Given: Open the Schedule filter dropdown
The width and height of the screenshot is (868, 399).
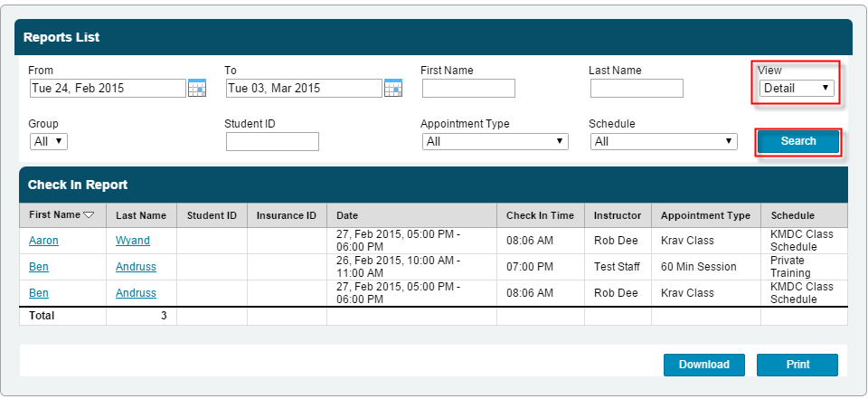Looking at the screenshot, I should [x=664, y=141].
